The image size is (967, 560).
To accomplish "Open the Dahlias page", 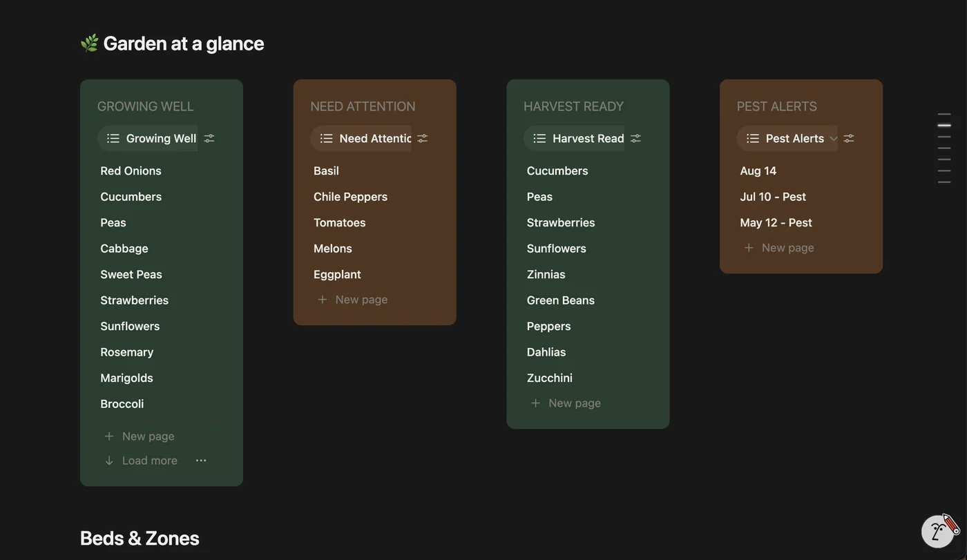I will coord(546,352).
